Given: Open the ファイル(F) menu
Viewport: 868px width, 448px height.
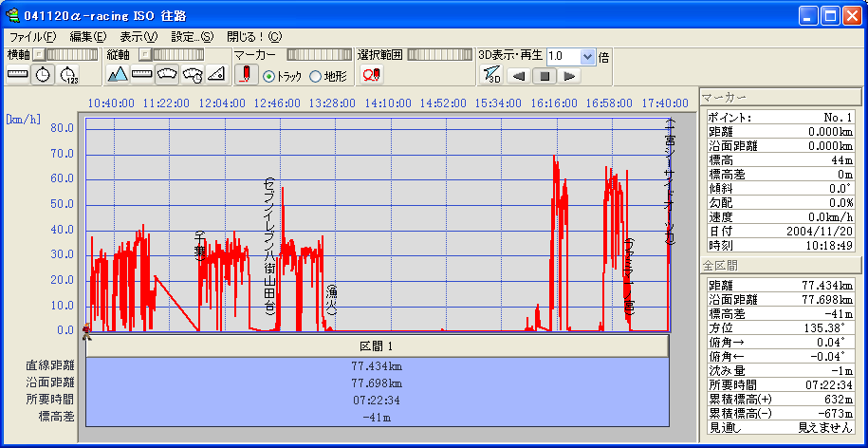Looking at the screenshot, I should tap(33, 36).
